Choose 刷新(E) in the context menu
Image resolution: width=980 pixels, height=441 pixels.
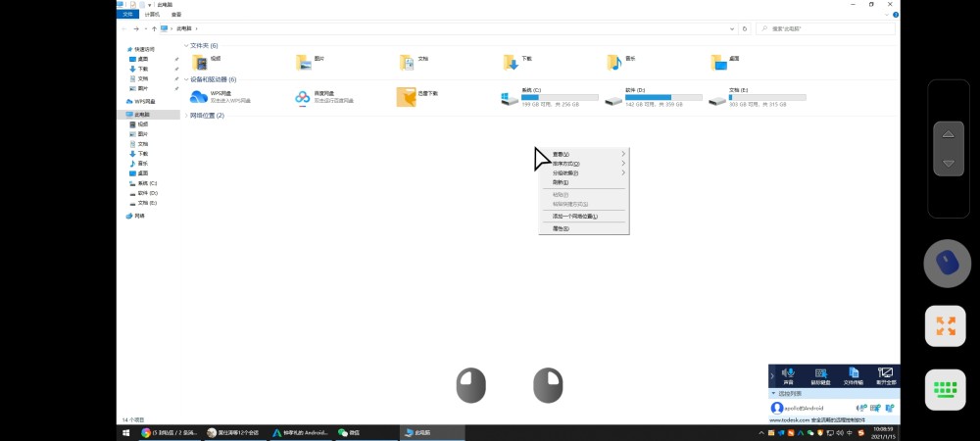(x=584, y=182)
